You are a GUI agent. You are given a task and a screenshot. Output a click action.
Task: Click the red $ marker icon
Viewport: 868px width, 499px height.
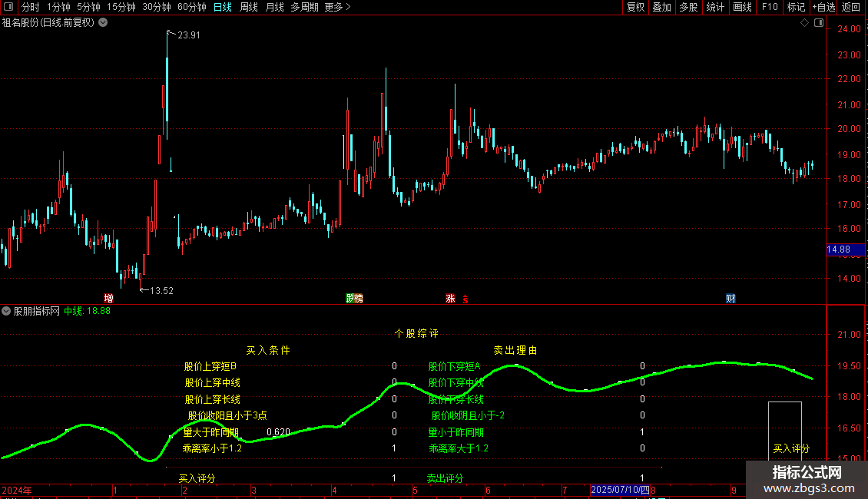(x=465, y=299)
